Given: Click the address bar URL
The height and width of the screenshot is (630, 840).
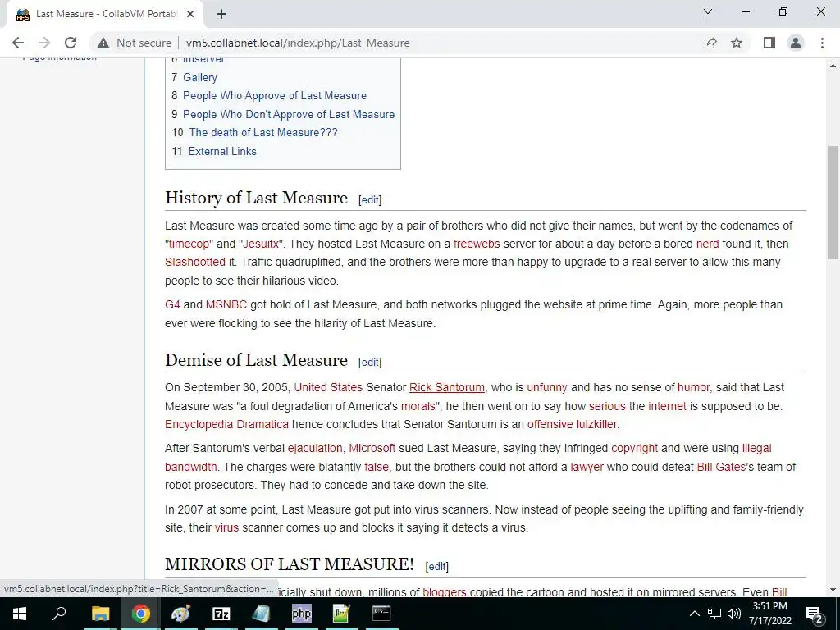Looking at the screenshot, I should click(298, 43).
